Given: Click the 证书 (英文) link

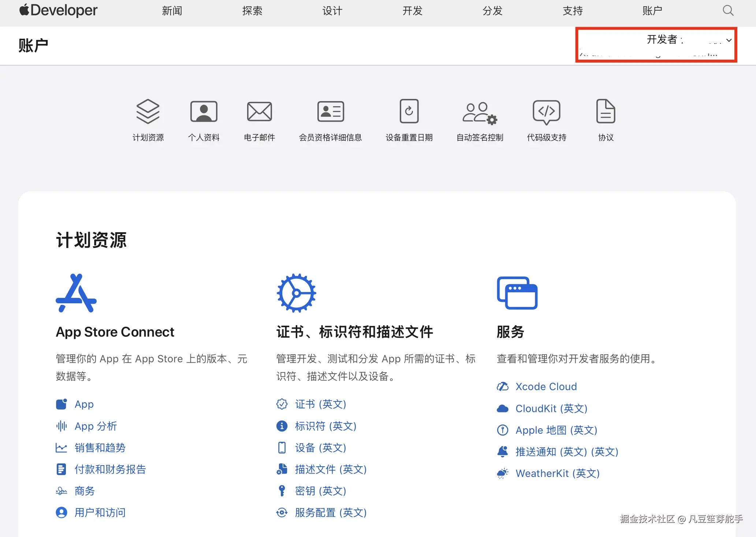Looking at the screenshot, I should 320,404.
